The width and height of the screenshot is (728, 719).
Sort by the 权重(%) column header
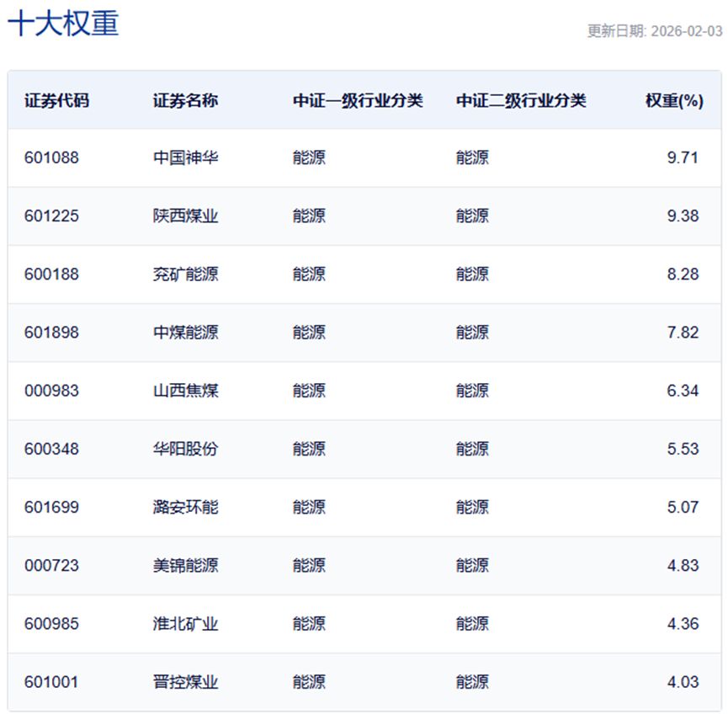(673, 99)
